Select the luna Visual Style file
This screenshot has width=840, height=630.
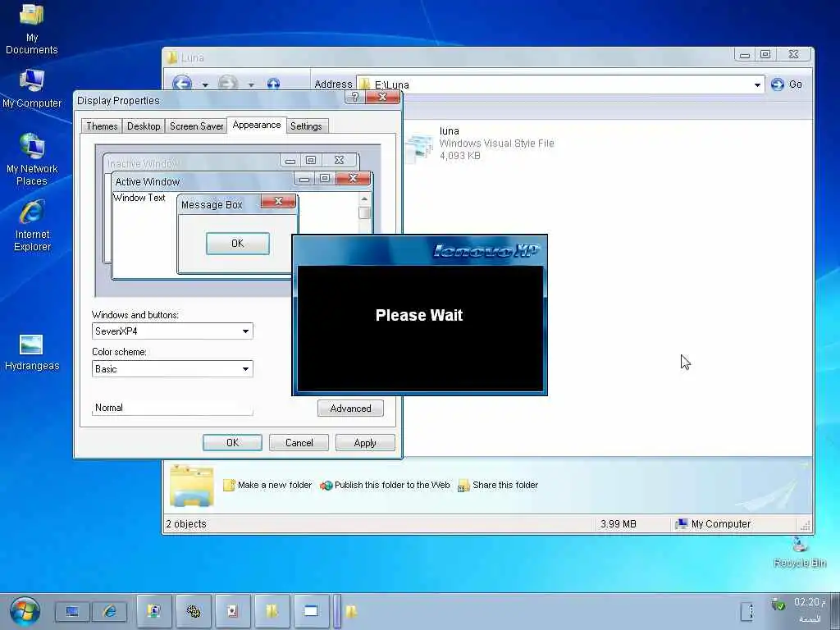479,143
